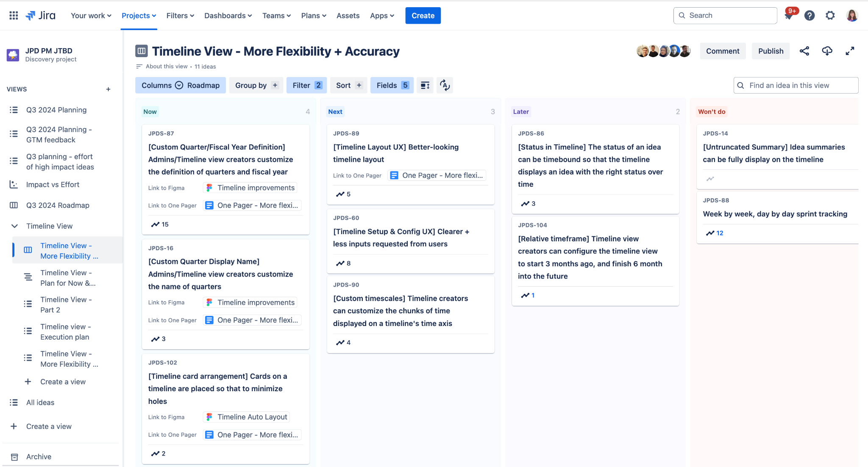Image resolution: width=868 pixels, height=467 pixels.
Task: Click the blue Create button
Action: pos(423,16)
